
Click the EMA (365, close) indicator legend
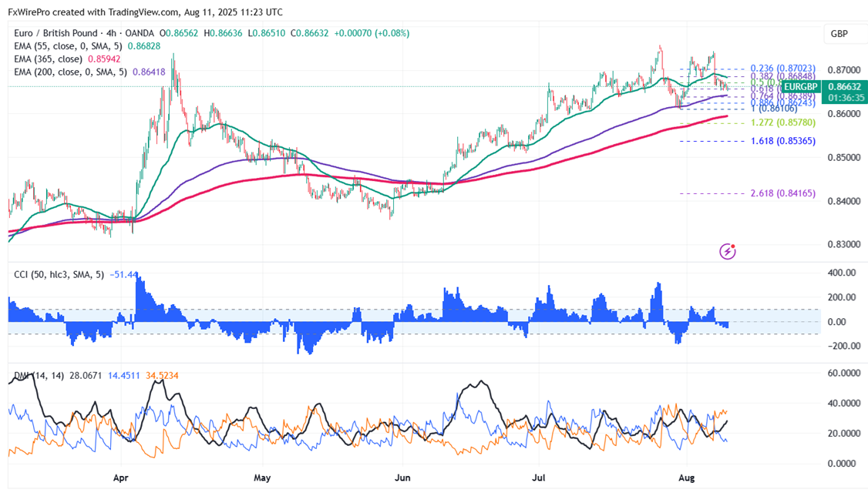point(48,59)
